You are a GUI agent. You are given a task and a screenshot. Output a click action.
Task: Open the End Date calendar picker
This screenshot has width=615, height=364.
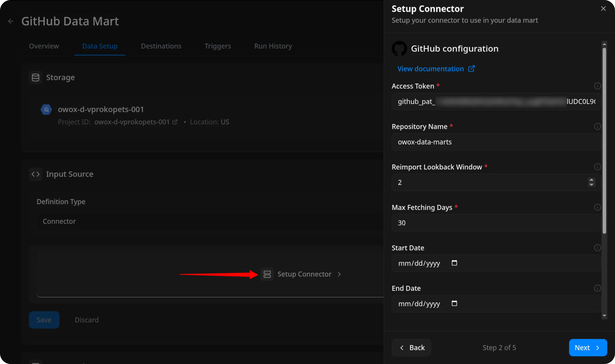pyautogui.click(x=454, y=303)
